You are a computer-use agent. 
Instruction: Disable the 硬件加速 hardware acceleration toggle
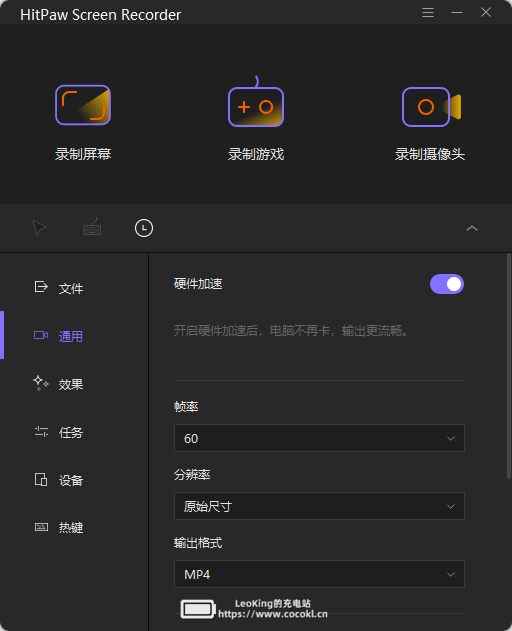pyautogui.click(x=447, y=284)
